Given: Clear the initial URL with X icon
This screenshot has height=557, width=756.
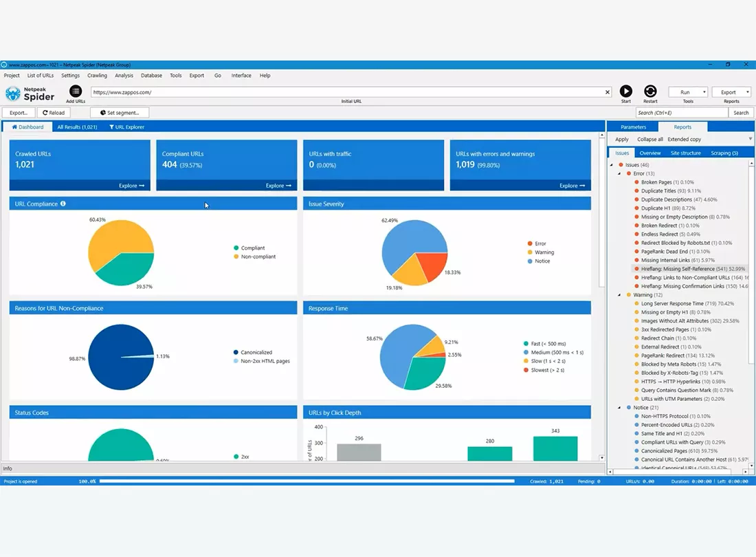Looking at the screenshot, I should [x=607, y=92].
